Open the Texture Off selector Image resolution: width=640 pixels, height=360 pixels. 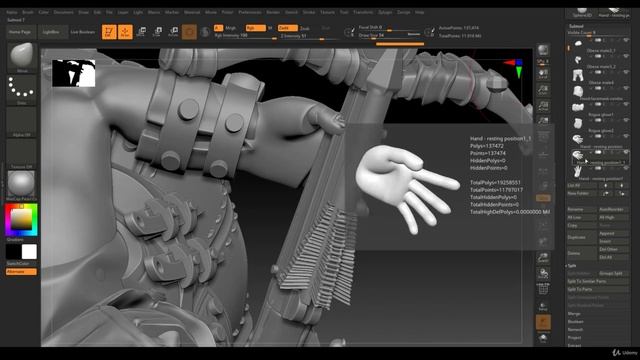pyautogui.click(x=21, y=154)
